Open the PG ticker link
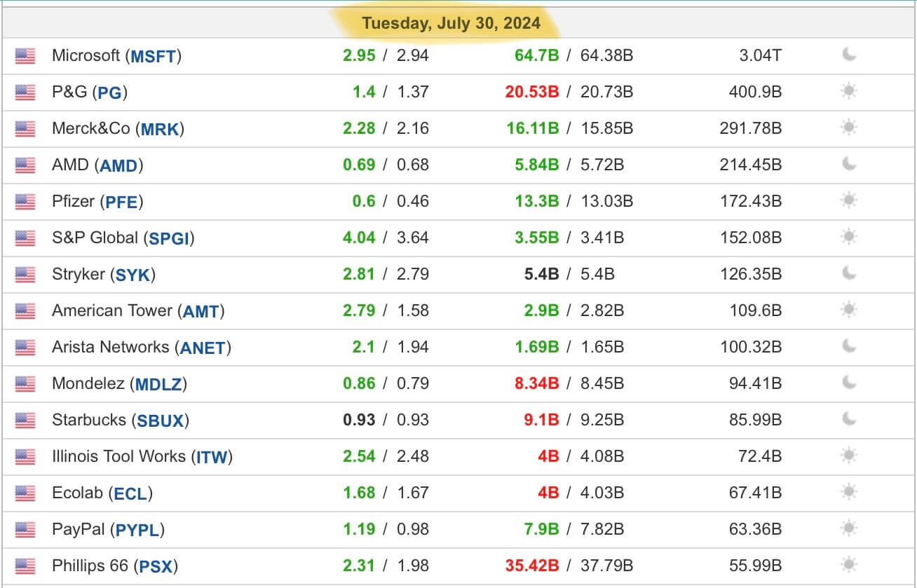 click(110, 93)
